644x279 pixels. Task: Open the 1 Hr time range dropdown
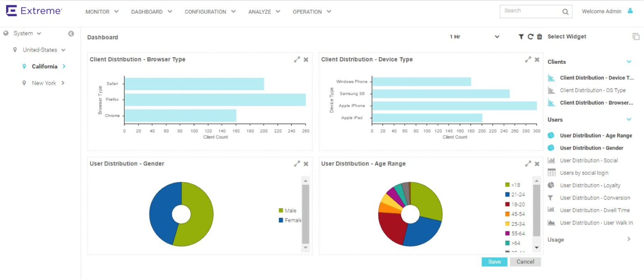click(x=475, y=37)
